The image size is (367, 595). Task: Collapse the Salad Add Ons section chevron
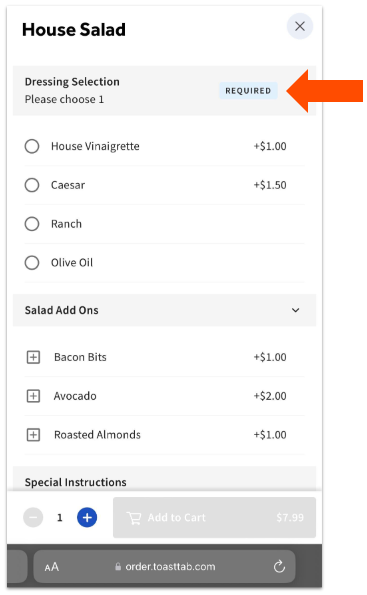[x=295, y=310]
